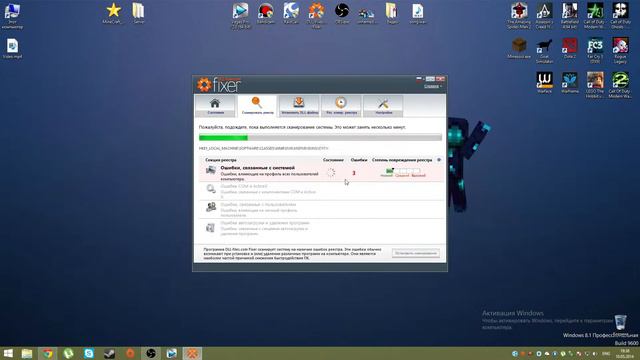
Task: Open the LEGO The Hobbit desktop shortcut
Action: (595, 85)
